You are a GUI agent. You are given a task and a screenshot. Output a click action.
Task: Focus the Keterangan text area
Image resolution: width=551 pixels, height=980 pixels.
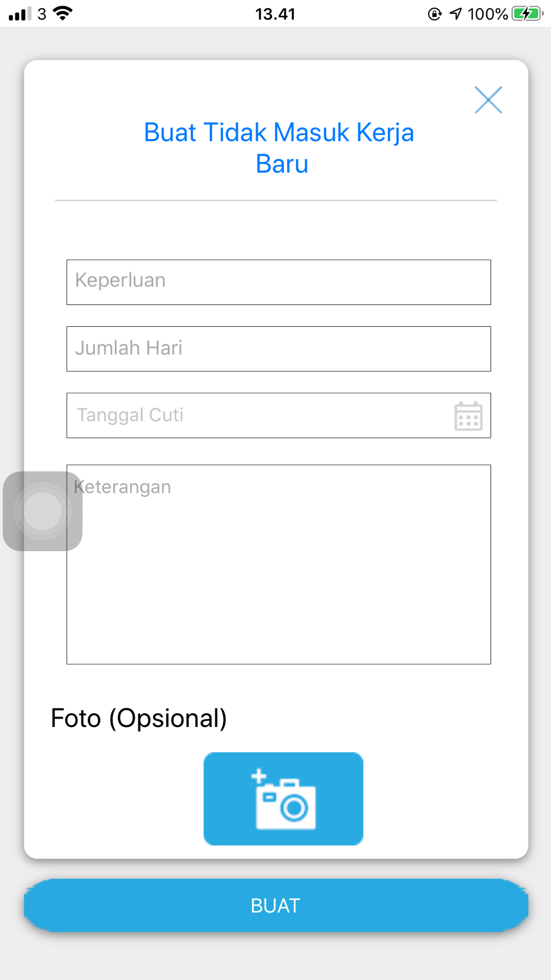tap(279, 564)
